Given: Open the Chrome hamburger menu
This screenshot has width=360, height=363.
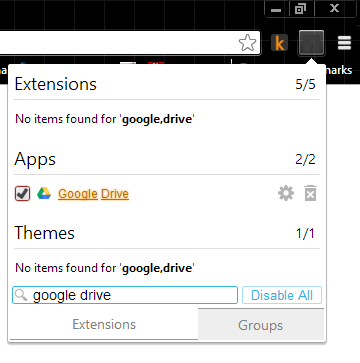Looking at the screenshot, I should [344, 43].
